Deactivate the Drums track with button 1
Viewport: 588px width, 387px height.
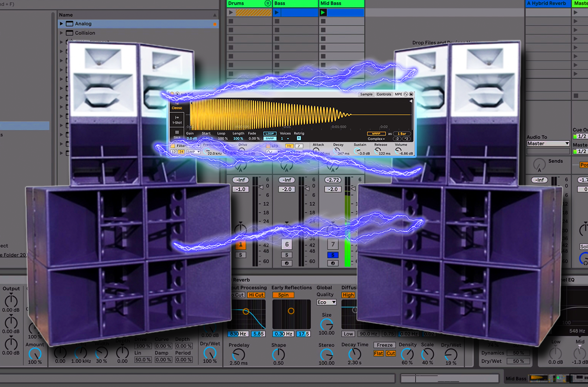pyautogui.click(x=240, y=244)
